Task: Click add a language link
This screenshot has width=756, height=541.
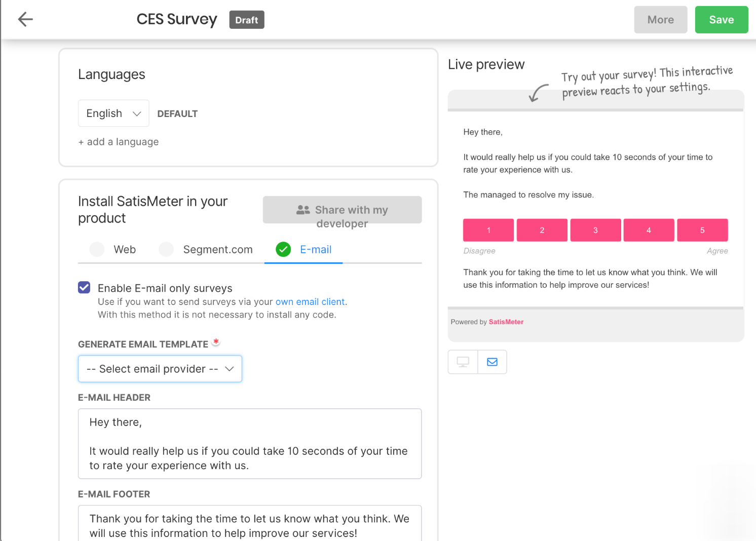Action: (119, 142)
